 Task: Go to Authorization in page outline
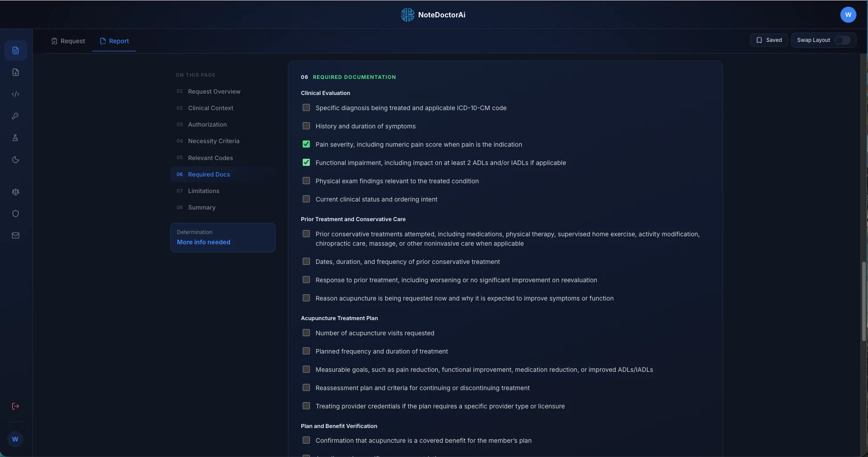[207, 124]
